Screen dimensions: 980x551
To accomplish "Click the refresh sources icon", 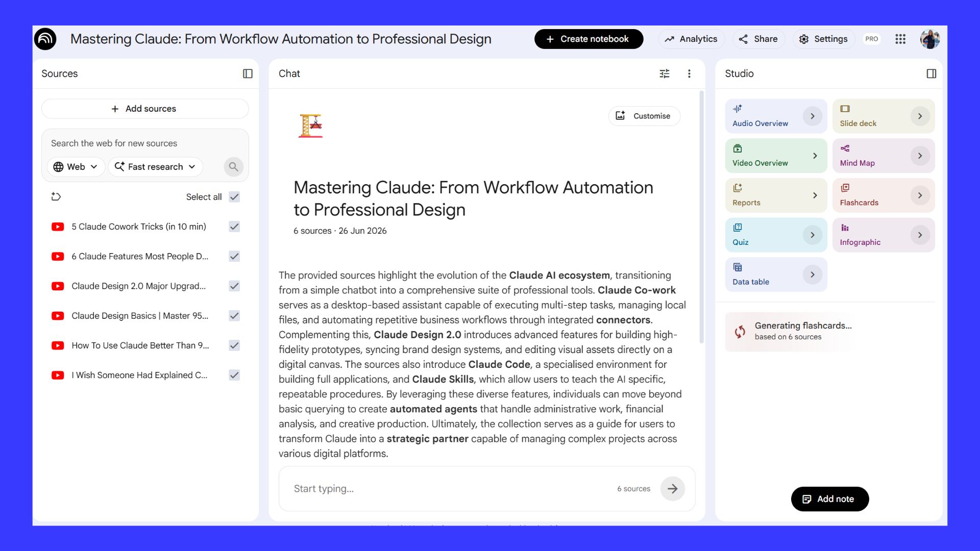I will coord(56,197).
